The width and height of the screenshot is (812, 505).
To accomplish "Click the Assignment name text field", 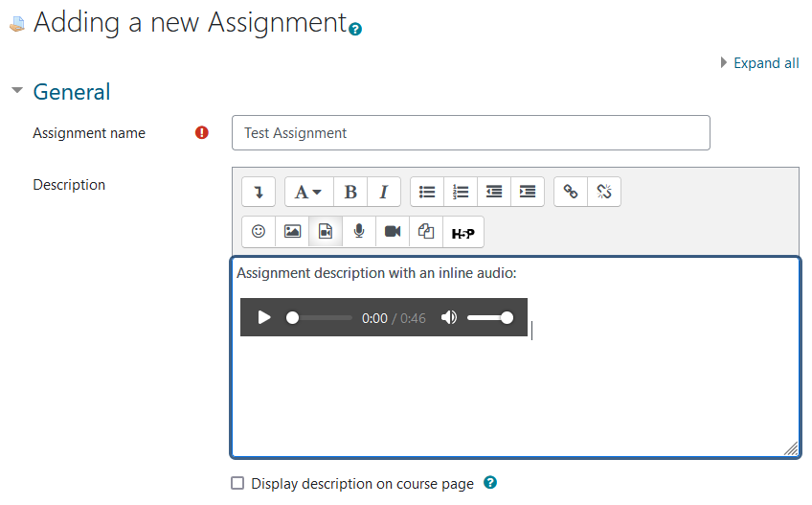I will (x=471, y=133).
